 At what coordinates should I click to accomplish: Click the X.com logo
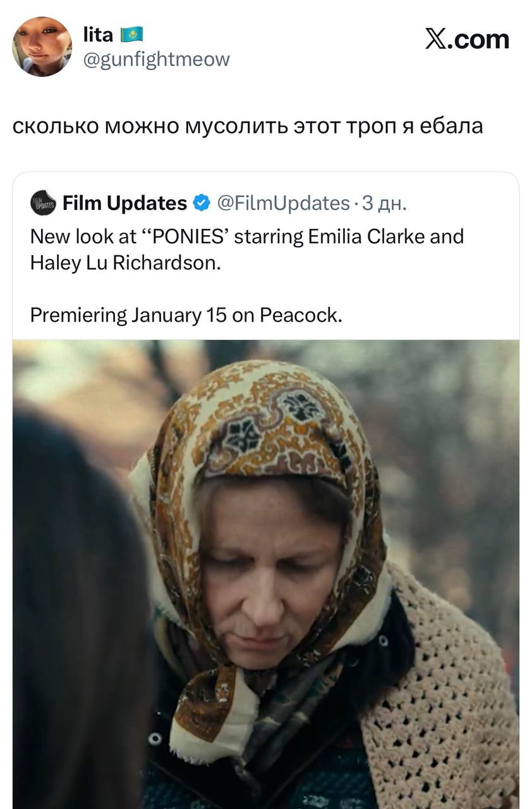[x=466, y=39]
